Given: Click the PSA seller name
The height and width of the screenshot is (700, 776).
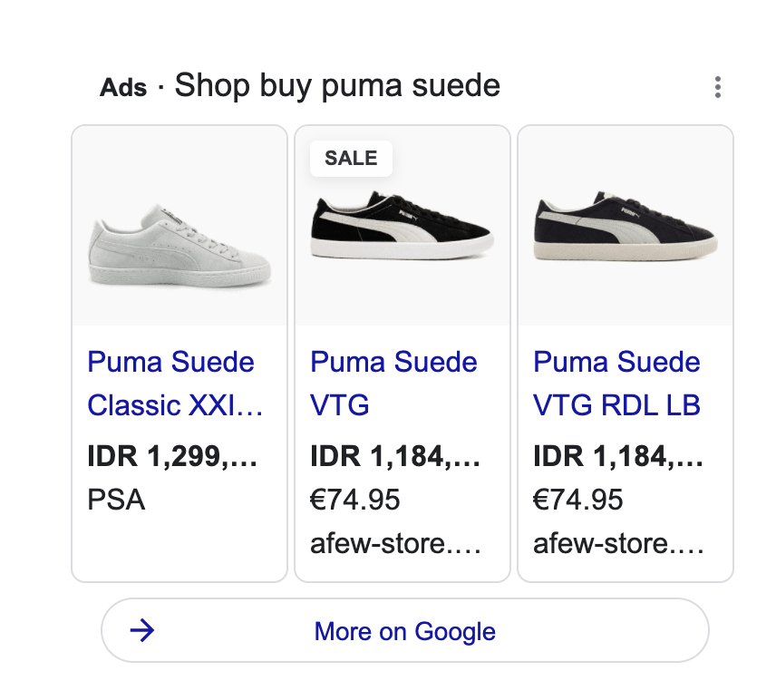Looking at the screenshot, I should pos(116,500).
